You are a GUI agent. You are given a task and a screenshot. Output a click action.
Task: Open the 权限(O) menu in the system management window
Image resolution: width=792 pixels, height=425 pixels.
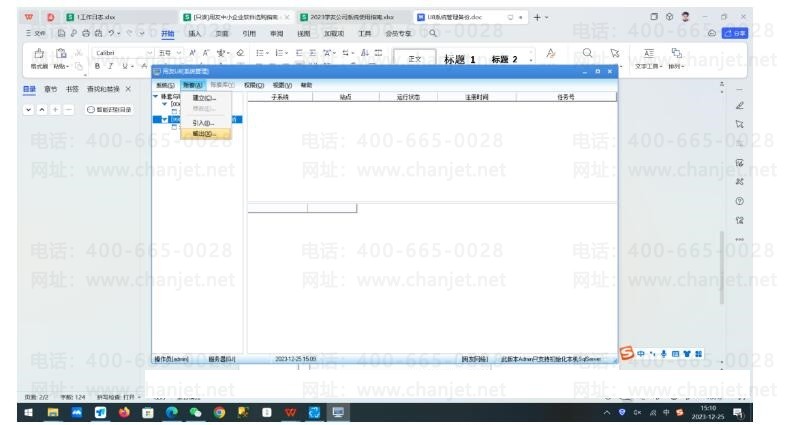[254, 85]
